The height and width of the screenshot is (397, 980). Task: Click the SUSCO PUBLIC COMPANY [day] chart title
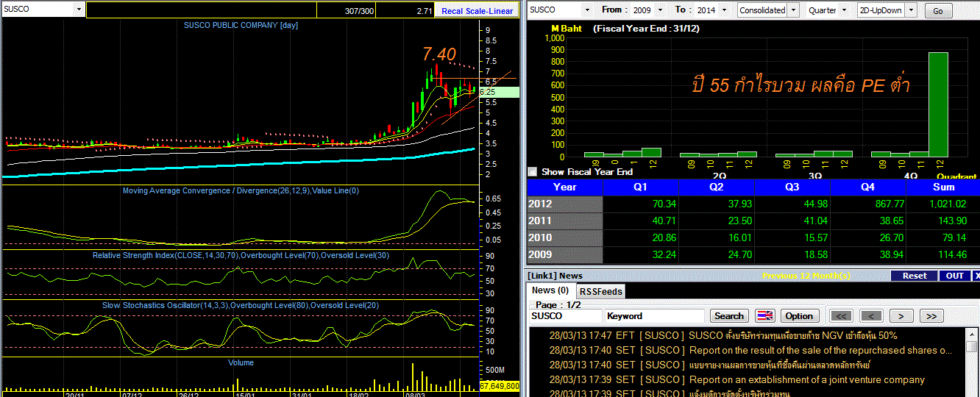[x=241, y=25]
